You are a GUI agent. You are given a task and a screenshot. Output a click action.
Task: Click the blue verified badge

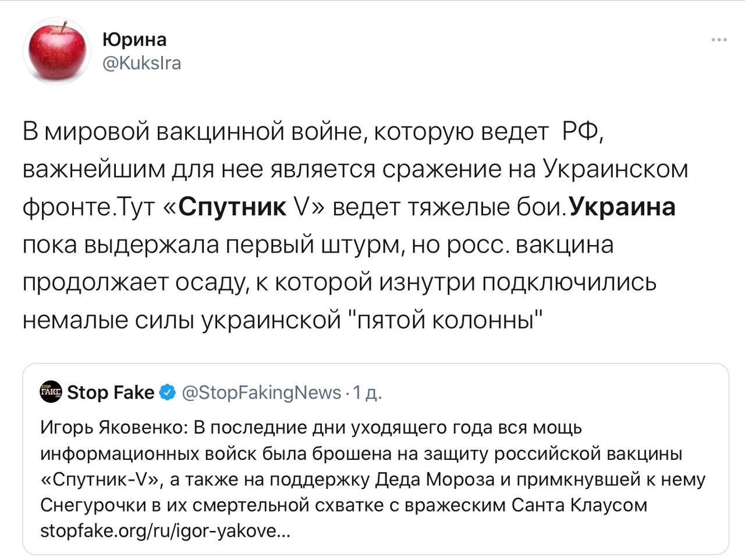[168, 393]
